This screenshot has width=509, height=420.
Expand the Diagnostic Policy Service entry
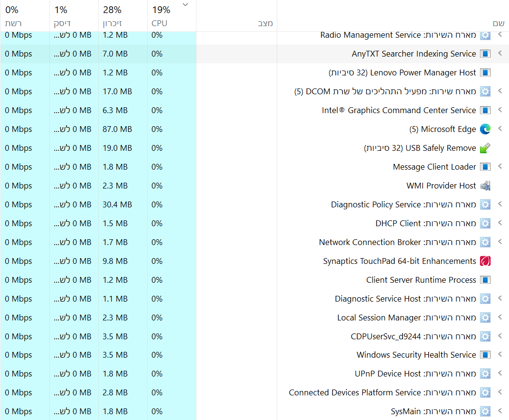pos(500,204)
